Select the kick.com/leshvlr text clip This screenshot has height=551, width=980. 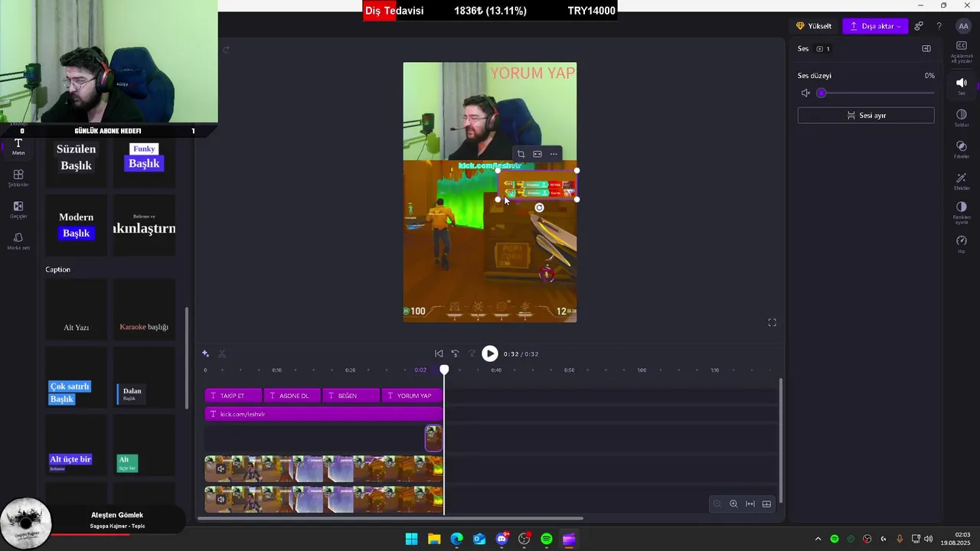323,414
